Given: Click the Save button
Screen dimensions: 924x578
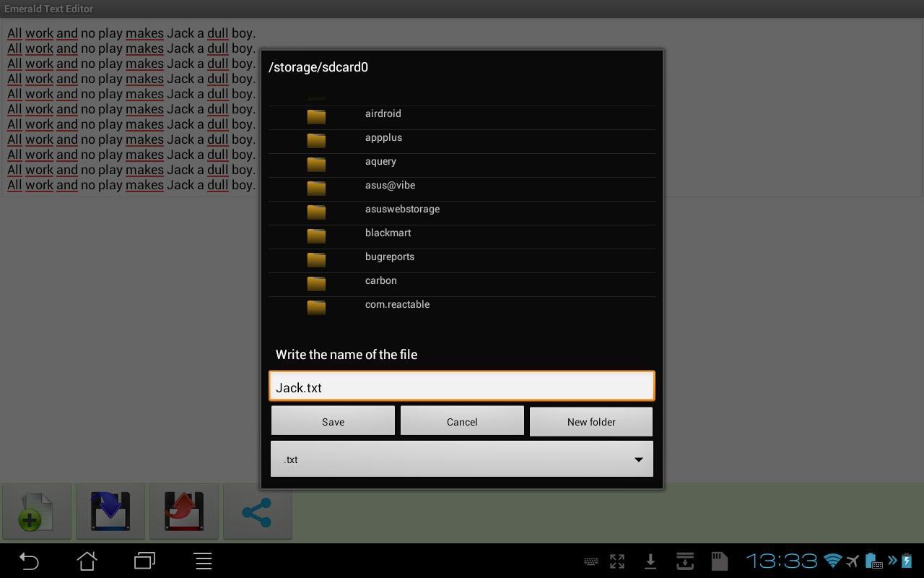Looking at the screenshot, I should [x=333, y=421].
